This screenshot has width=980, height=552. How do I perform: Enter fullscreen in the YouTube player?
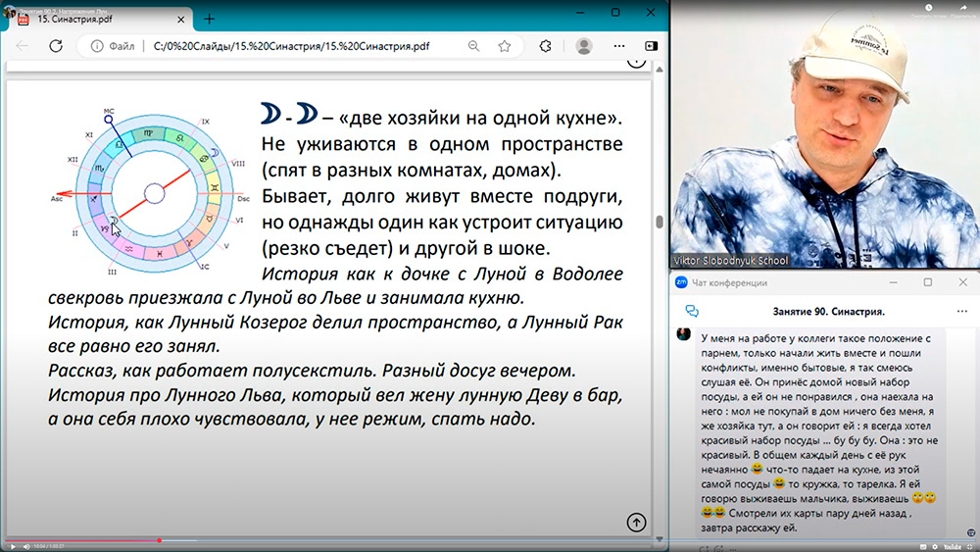[970, 547]
